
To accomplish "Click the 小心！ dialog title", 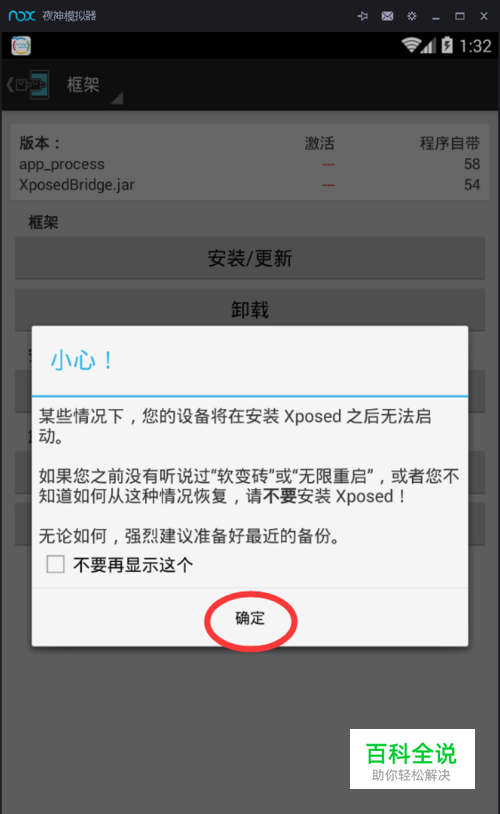I will [82, 360].
